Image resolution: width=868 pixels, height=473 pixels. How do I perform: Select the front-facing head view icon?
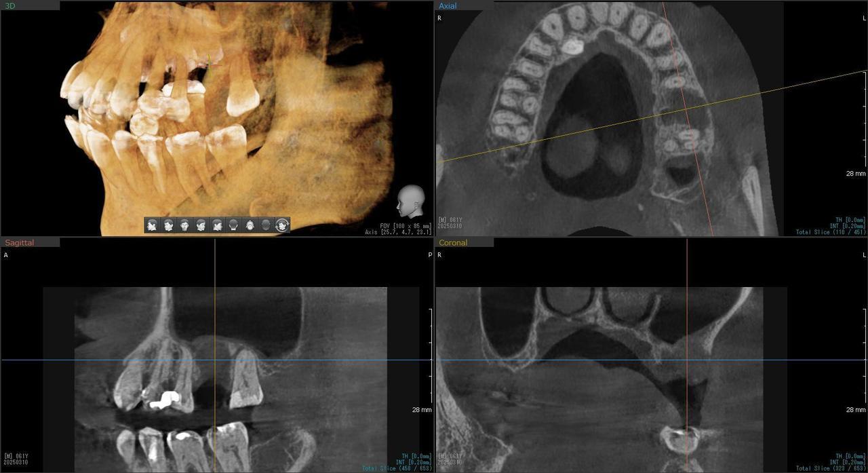pos(184,225)
